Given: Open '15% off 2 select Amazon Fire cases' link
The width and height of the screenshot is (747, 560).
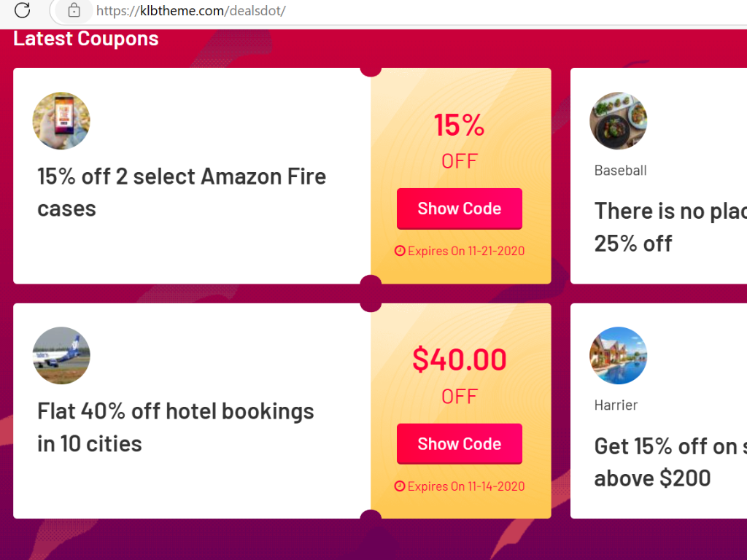Looking at the screenshot, I should [x=182, y=192].
